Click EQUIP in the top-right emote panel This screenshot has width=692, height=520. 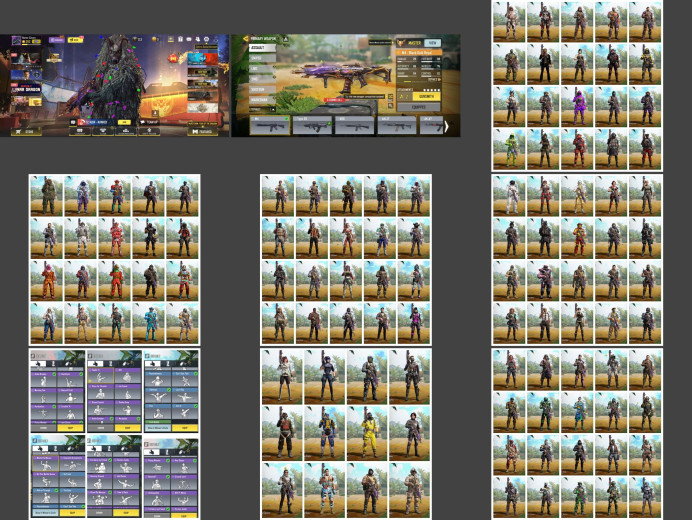click(x=184, y=428)
